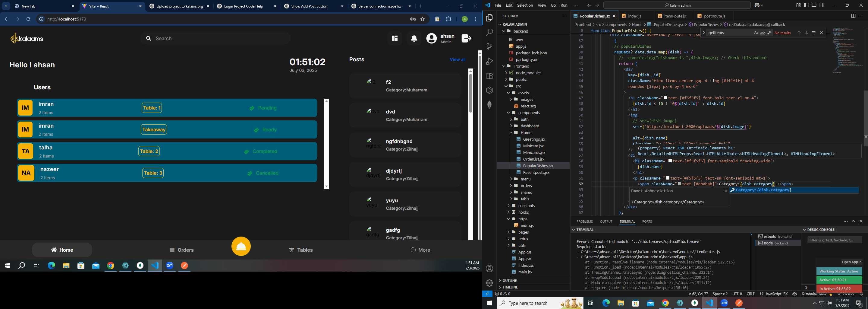868x309 pixels.
Task: Toggle the bottom panel from the title bar
Action: [814, 5]
